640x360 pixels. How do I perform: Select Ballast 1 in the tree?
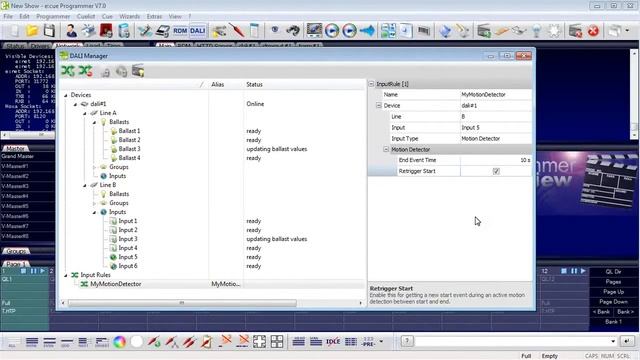click(x=129, y=131)
